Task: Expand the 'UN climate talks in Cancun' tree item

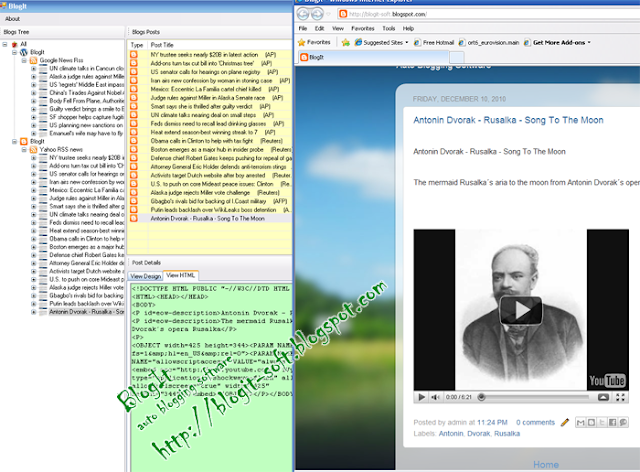Action: coord(33,69)
